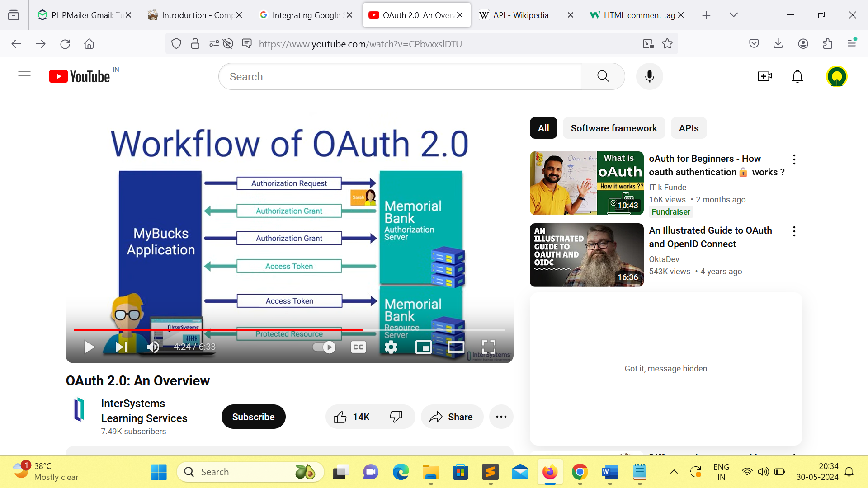Open video settings gear icon
The image size is (868, 488).
tap(391, 347)
